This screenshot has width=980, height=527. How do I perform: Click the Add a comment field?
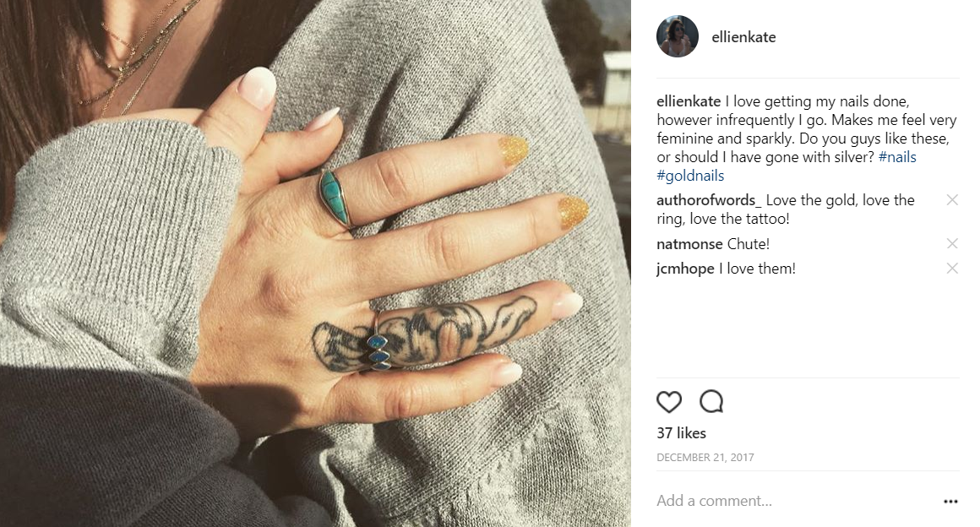(x=794, y=501)
